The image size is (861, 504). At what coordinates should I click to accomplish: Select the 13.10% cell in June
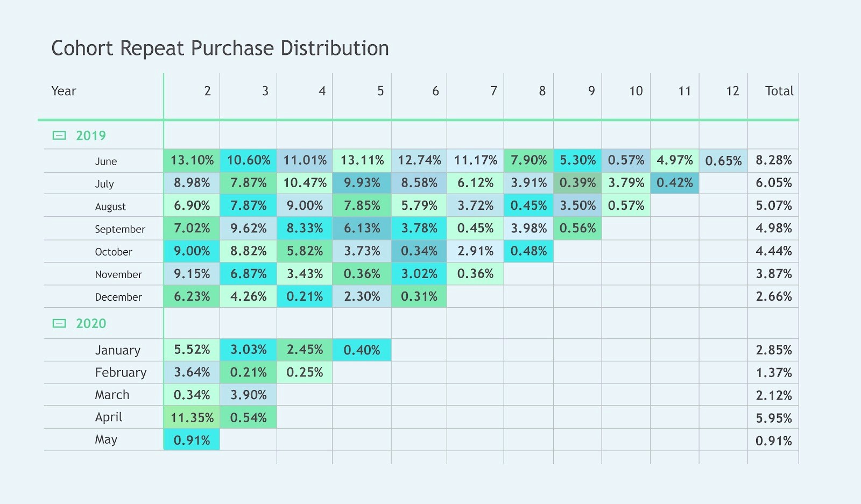192,160
